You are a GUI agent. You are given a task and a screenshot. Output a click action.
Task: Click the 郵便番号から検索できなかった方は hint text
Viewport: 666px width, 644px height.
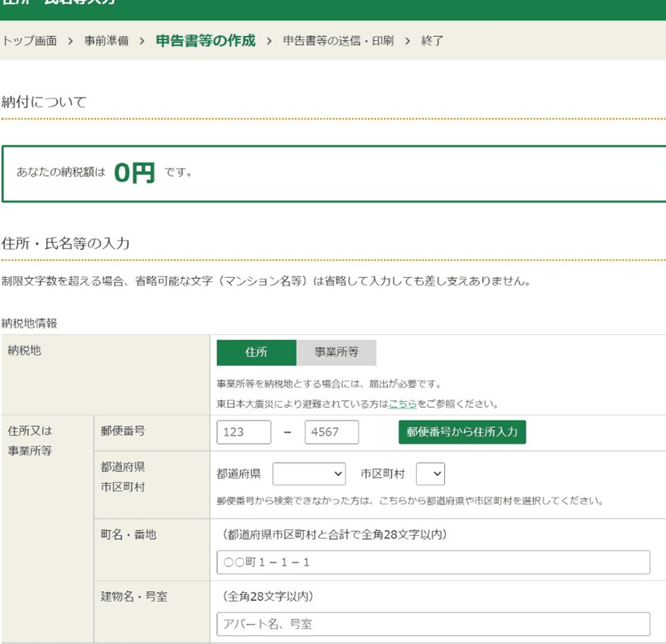pyautogui.click(x=410, y=501)
